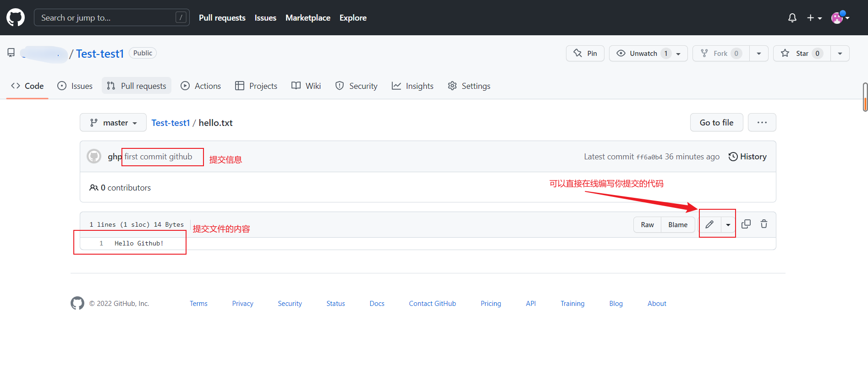Viewport: 868px width, 365px height.
Task: Open the Insights tab
Action: click(412, 86)
